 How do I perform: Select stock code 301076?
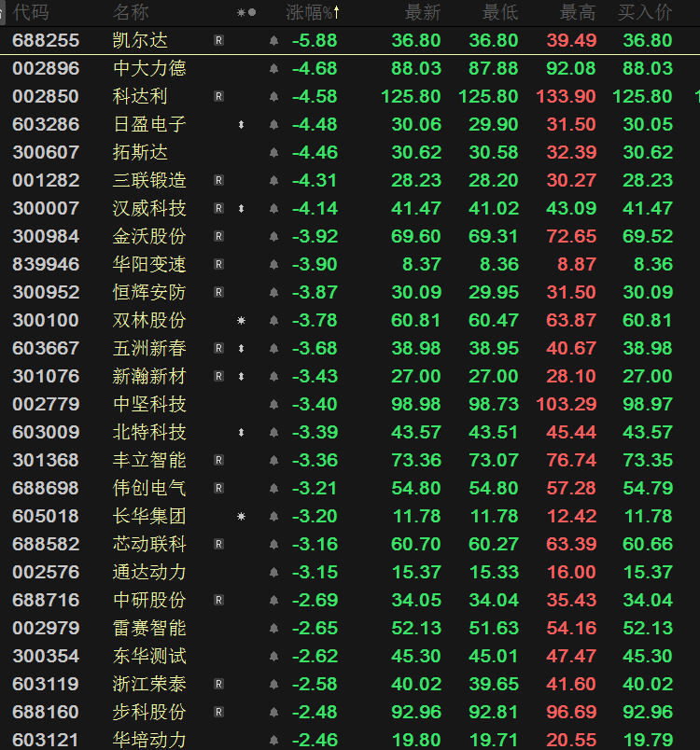click(46, 377)
